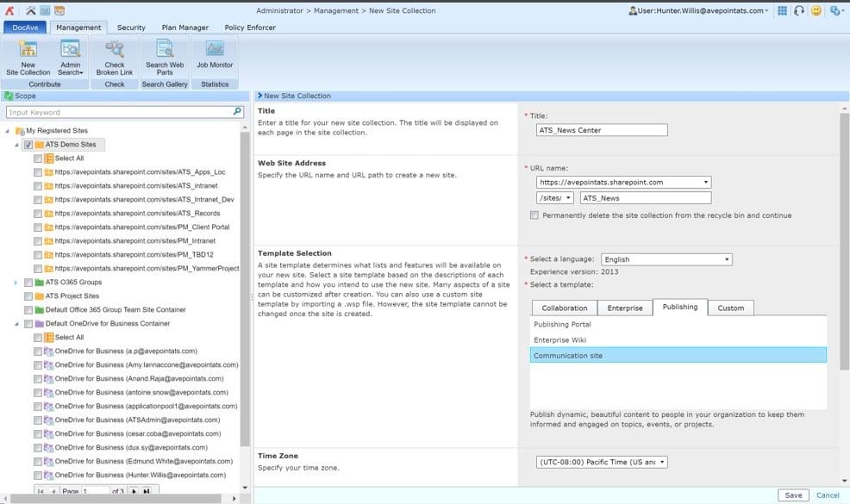Click the AvePoint logo at top left
The image size is (850, 504).
point(9,10)
